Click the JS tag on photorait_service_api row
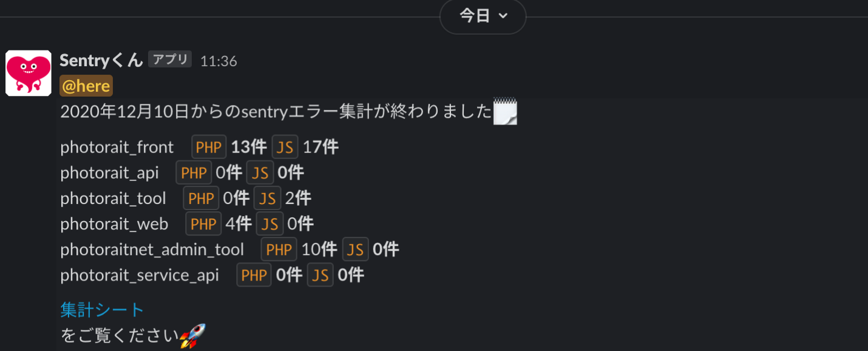 pyautogui.click(x=320, y=275)
